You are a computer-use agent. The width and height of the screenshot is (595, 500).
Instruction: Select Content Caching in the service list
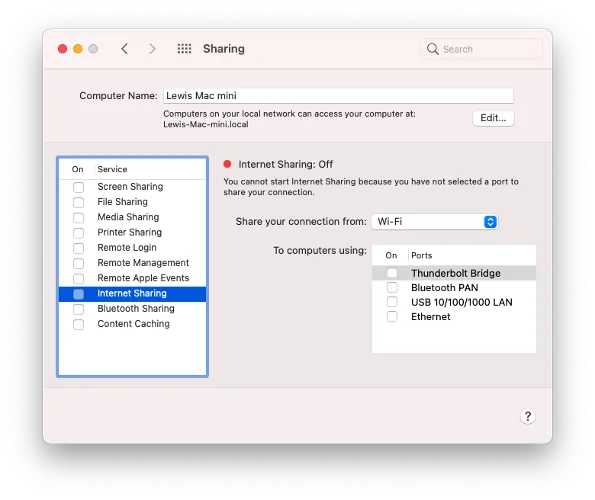pyautogui.click(x=132, y=324)
